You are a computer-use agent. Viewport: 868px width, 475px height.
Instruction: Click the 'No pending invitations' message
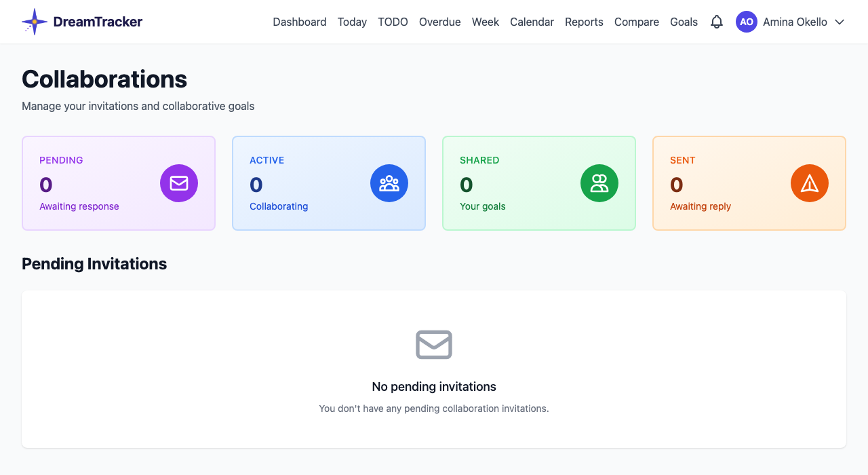point(434,387)
